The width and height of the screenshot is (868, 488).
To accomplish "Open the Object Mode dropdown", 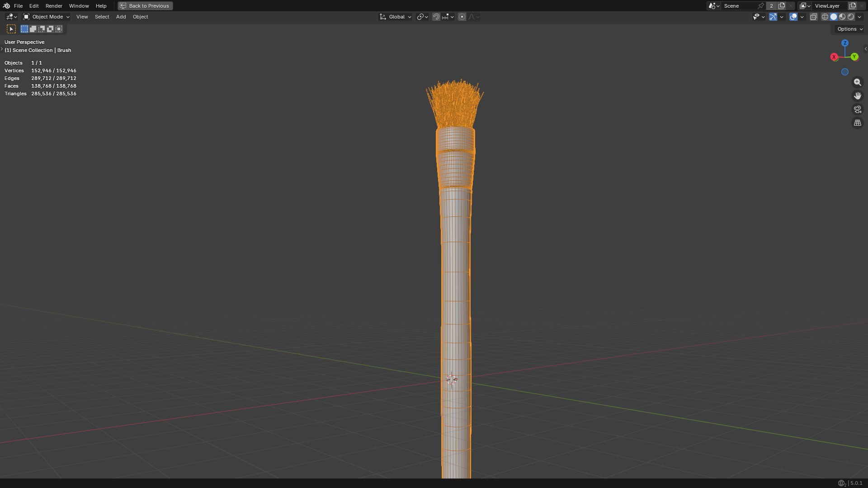I will pos(46,17).
